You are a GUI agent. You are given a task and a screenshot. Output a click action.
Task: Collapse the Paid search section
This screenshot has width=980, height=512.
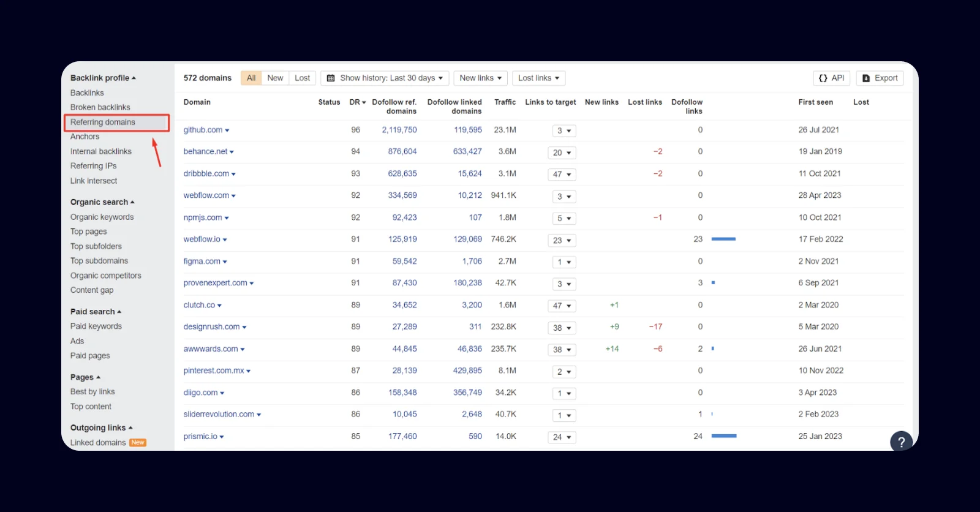[x=96, y=312]
